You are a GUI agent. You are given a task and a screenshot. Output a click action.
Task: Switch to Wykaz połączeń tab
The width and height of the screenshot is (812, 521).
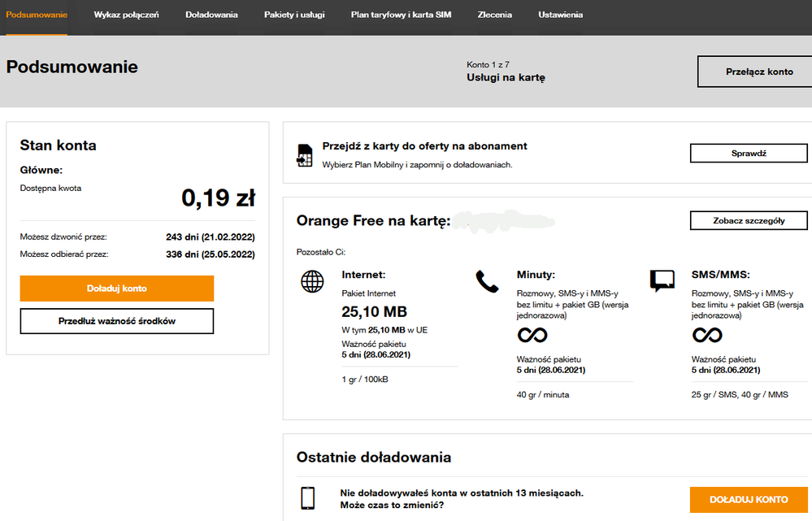pos(126,15)
